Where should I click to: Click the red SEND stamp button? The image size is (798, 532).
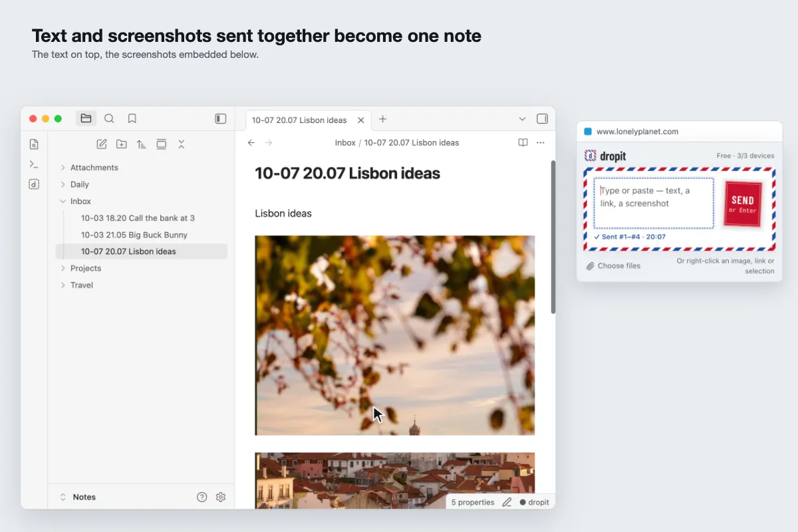743,203
